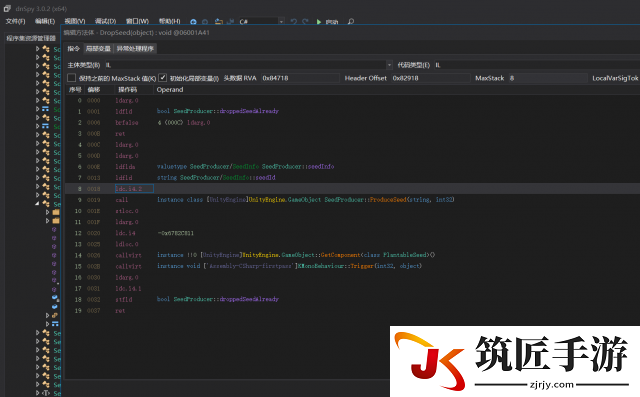Click the 偏移 column header
Image resolution: width=640 pixels, height=397 pixels.
pyautogui.click(x=93, y=90)
